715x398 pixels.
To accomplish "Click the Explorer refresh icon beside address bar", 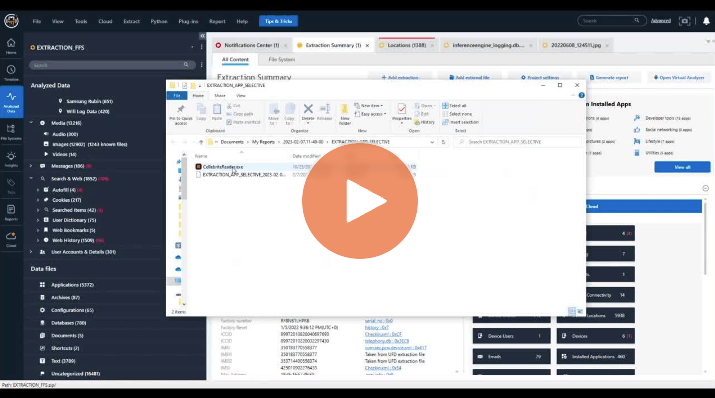I will pos(443,142).
